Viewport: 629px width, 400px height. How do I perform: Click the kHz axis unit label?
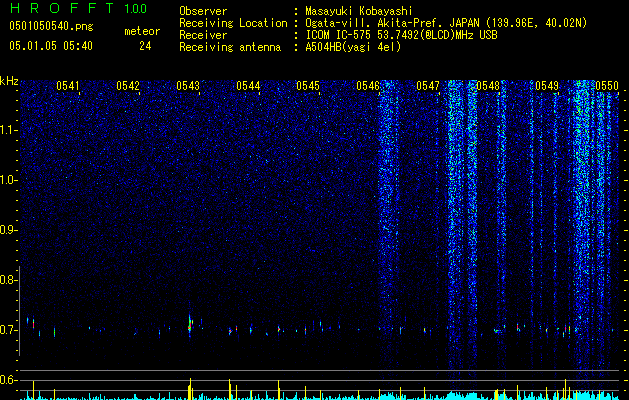coord(9,81)
